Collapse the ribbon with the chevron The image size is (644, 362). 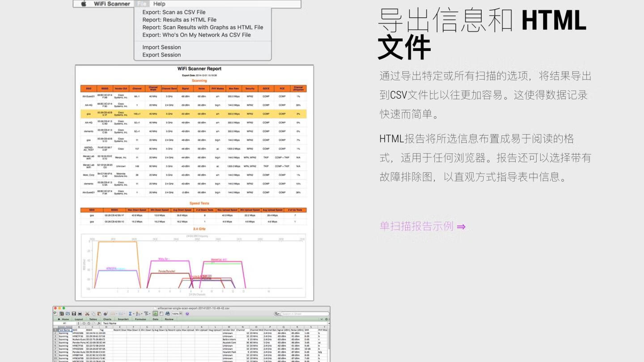tap(322, 319)
